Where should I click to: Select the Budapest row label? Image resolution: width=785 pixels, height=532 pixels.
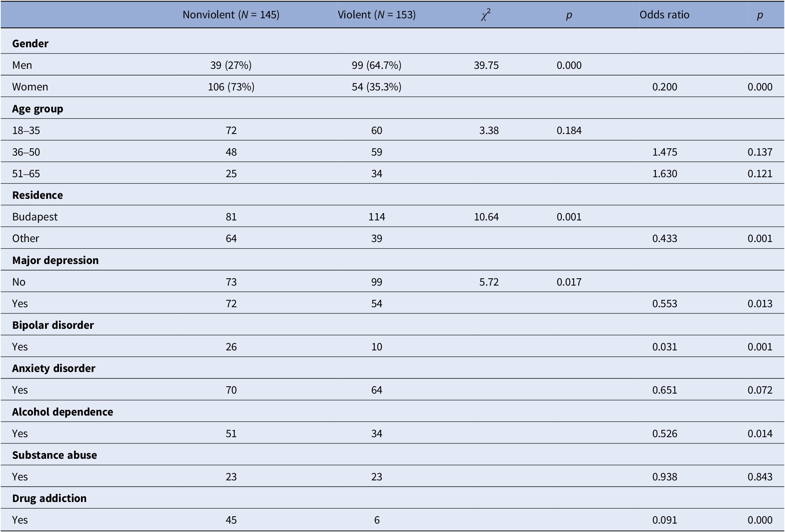click(x=35, y=217)
